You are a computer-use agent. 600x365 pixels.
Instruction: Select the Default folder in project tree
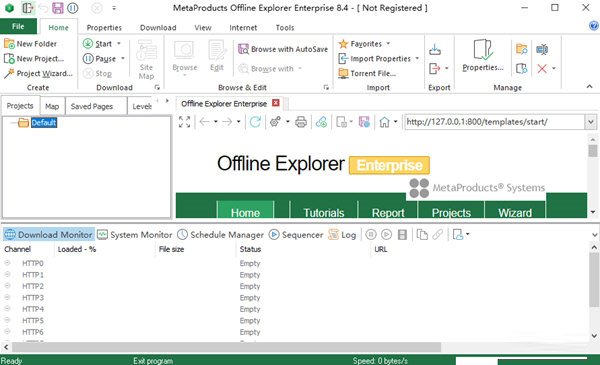[44, 122]
